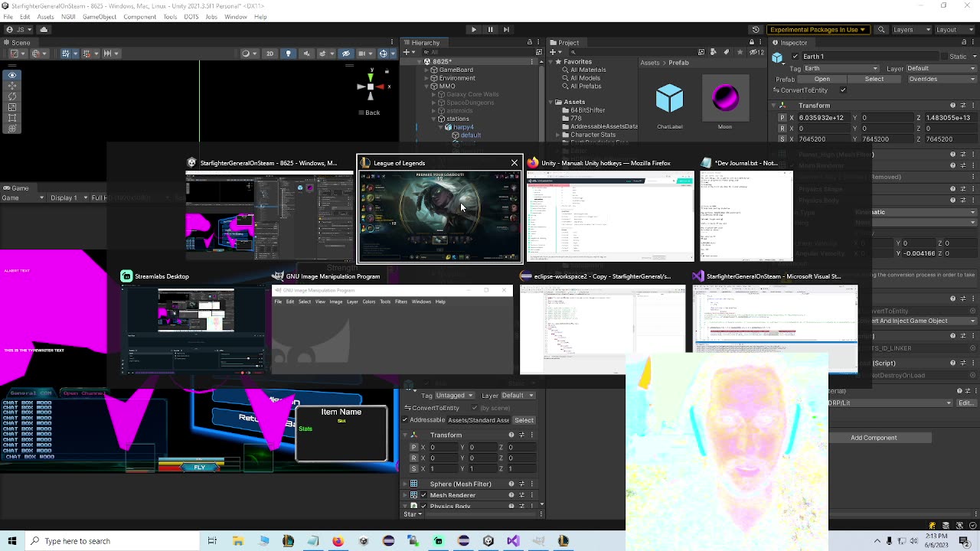This screenshot has height=551, width=980.
Task: Toggle scene audio mute icon
Action: point(306,54)
